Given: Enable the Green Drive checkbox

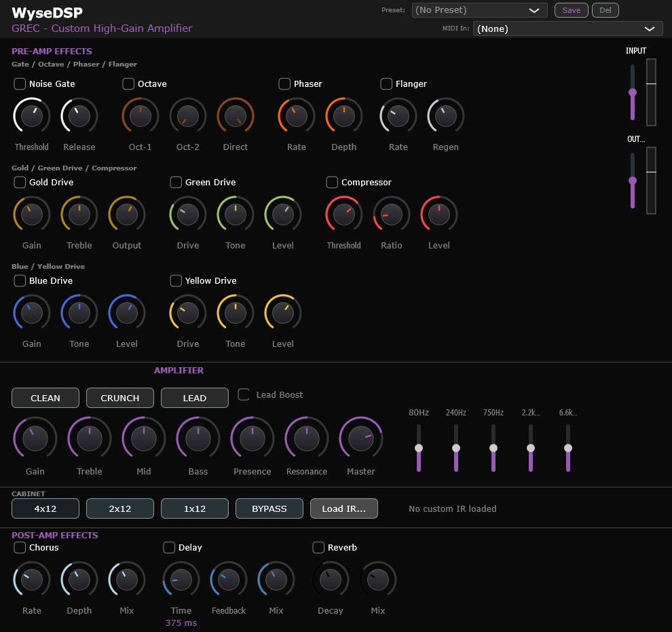Looking at the screenshot, I should [x=176, y=182].
